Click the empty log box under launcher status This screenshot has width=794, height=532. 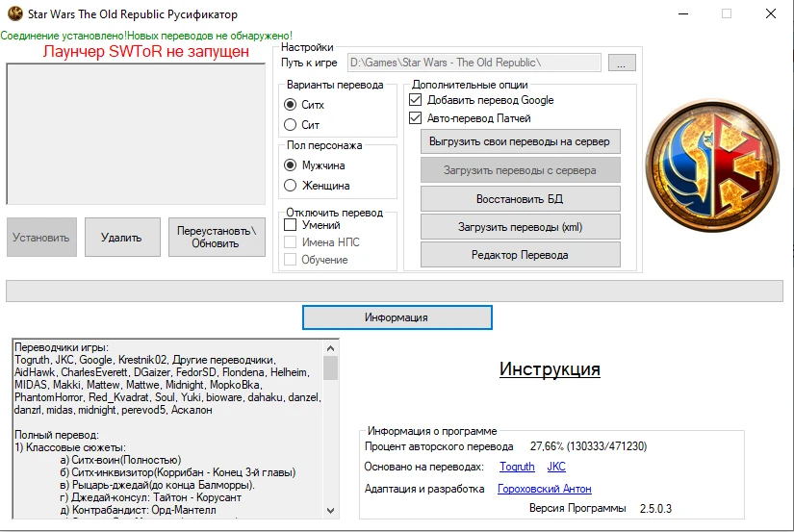(x=136, y=134)
